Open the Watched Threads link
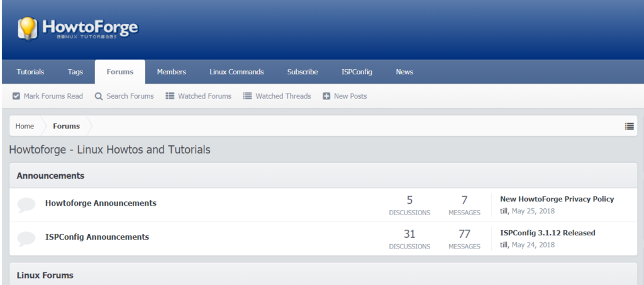 [x=283, y=96]
